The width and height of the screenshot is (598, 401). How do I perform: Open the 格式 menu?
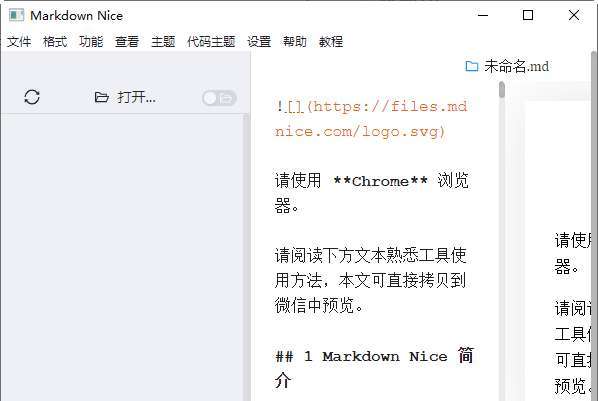pos(55,41)
